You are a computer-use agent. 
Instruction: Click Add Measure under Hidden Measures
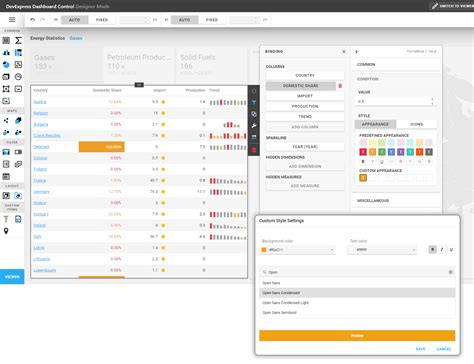(305, 186)
